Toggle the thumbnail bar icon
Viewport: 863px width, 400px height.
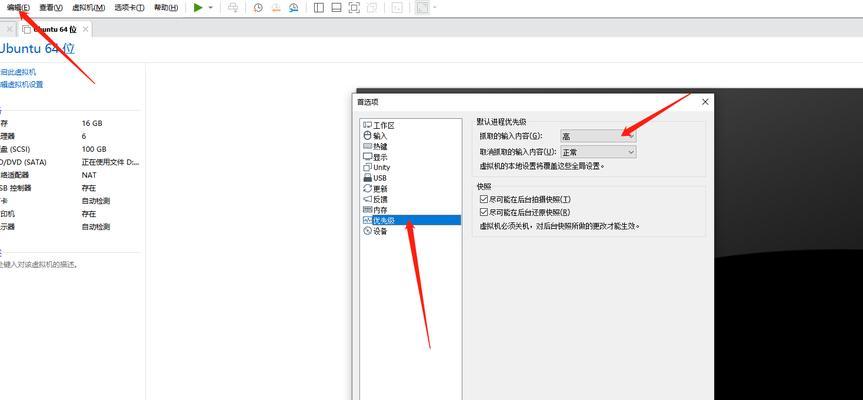click(x=336, y=8)
